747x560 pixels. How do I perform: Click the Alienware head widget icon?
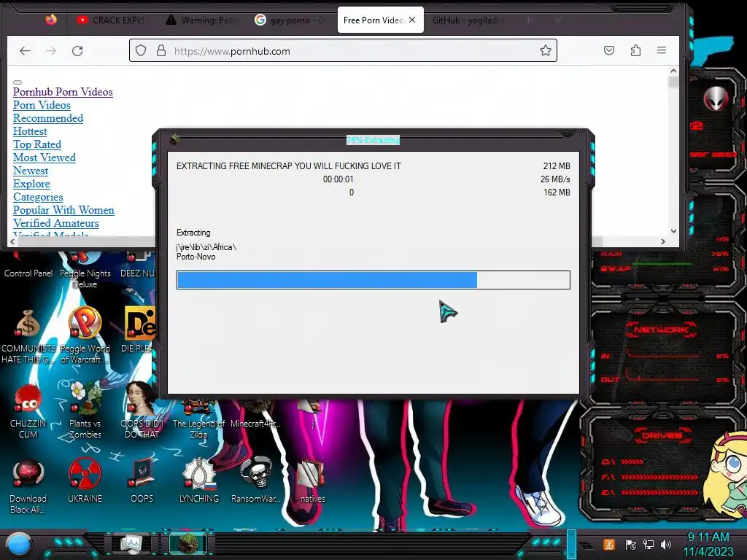point(716,98)
